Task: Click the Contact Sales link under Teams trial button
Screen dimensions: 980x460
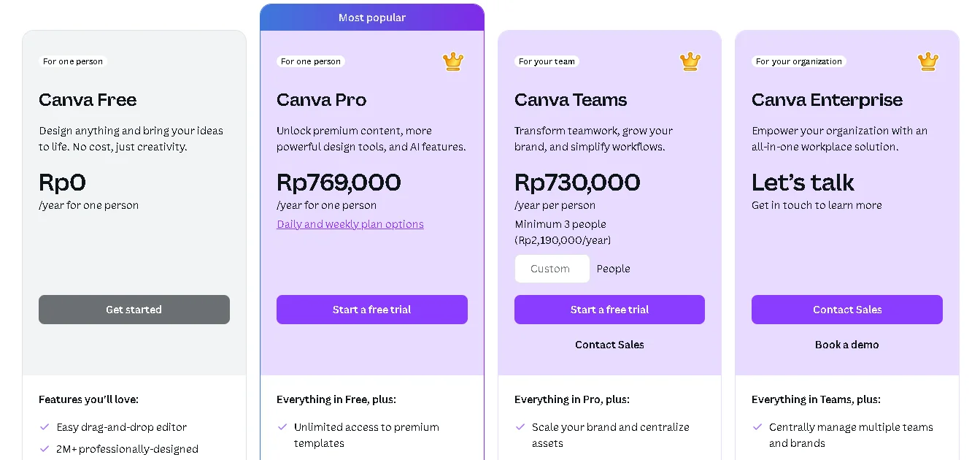Action: [609, 344]
